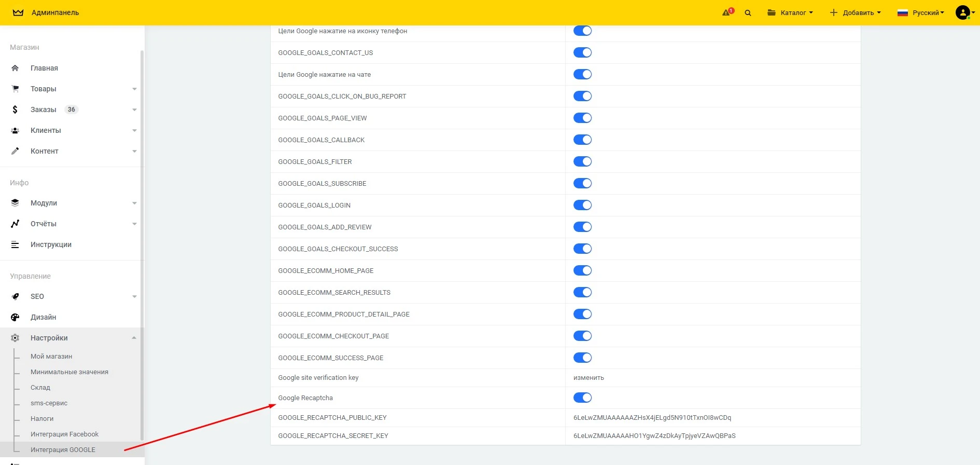Turn off GOOGLE_ECOMM_HOME_PAGE switch
The image size is (980, 465).
[582, 270]
